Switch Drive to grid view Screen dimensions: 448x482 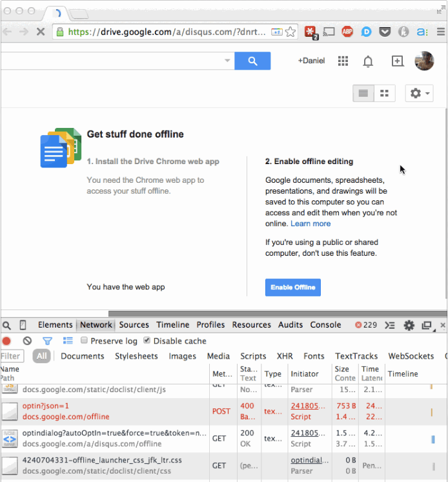pyautogui.click(x=385, y=93)
